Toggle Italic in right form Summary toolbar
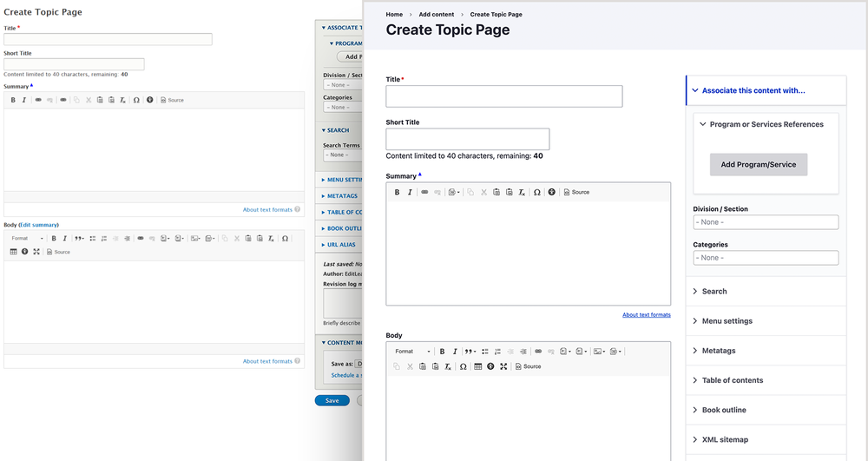 coord(410,192)
